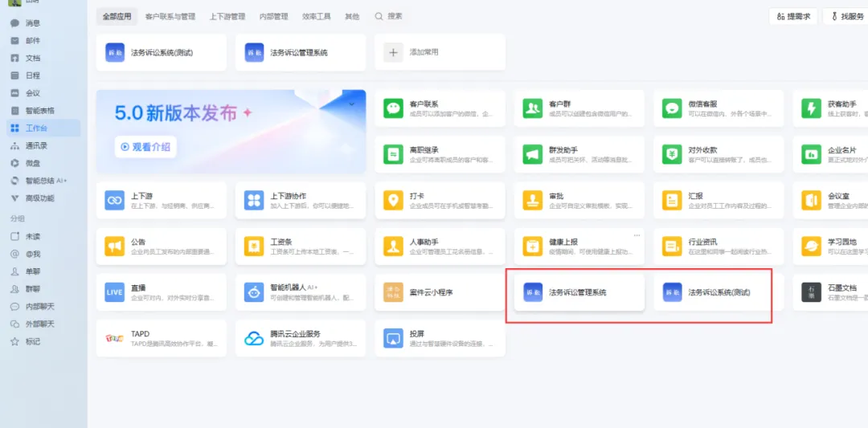The width and height of the screenshot is (868, 428).
Task: Collapse the 5.0 banner with chevron
Action: click(x=351, y=104)
